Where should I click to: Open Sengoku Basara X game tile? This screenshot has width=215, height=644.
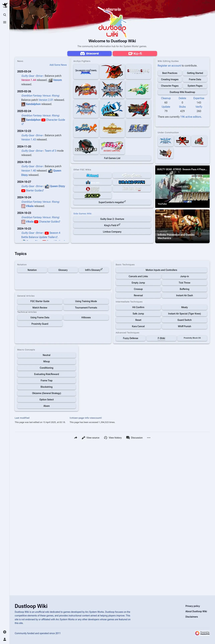coord(86,128)
